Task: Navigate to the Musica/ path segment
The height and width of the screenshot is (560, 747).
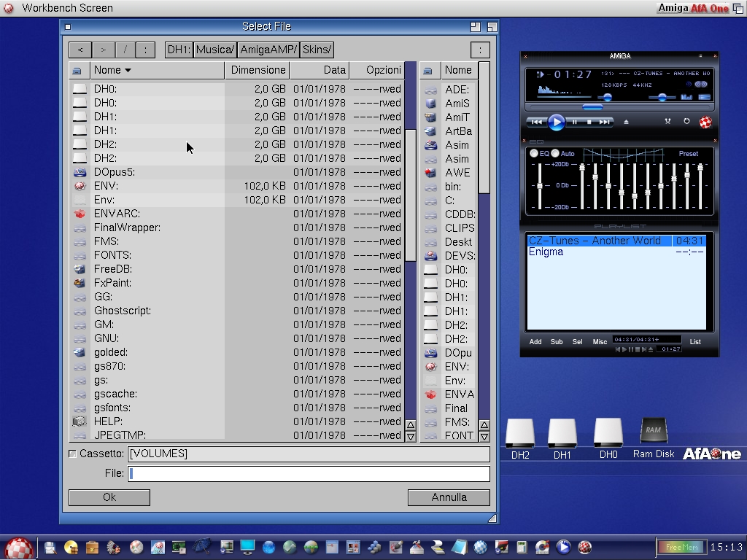Action: (215, 50)
